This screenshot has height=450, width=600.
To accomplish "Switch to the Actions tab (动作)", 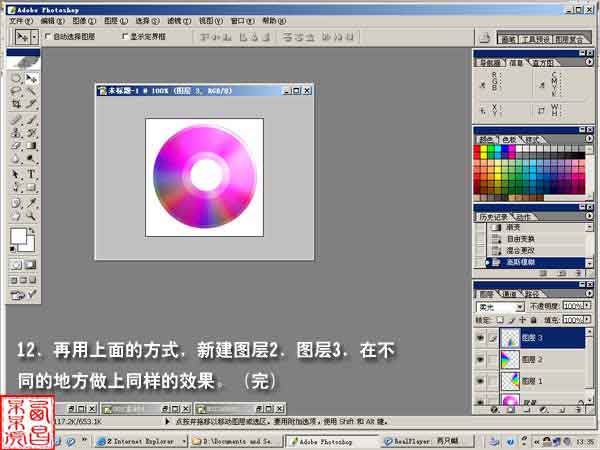I will (523, 217).
